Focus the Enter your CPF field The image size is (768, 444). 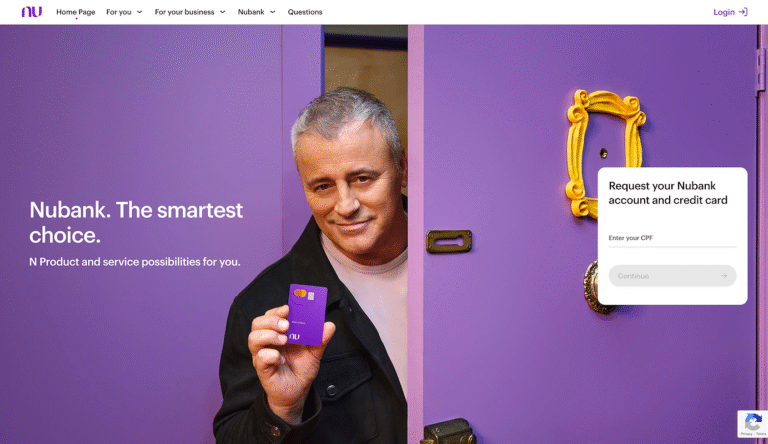(672, 238)
